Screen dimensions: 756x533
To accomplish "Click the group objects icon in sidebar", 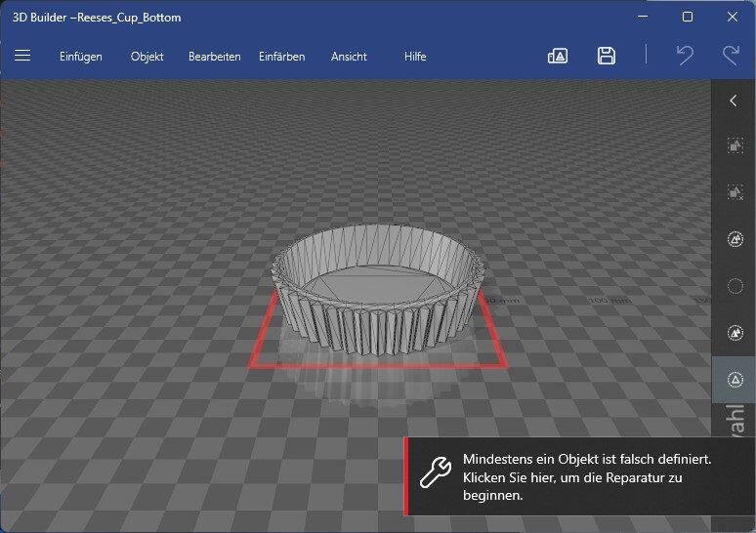I will coord(735,145).
